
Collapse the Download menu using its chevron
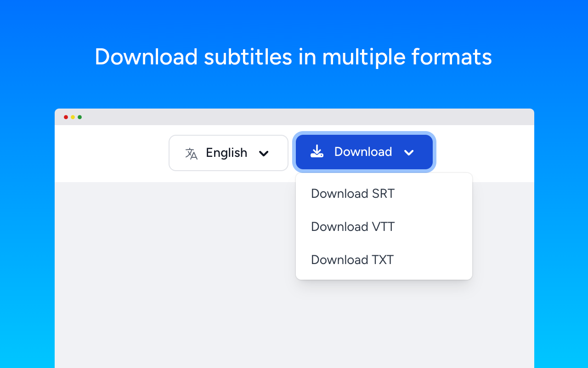click(409, 152)
